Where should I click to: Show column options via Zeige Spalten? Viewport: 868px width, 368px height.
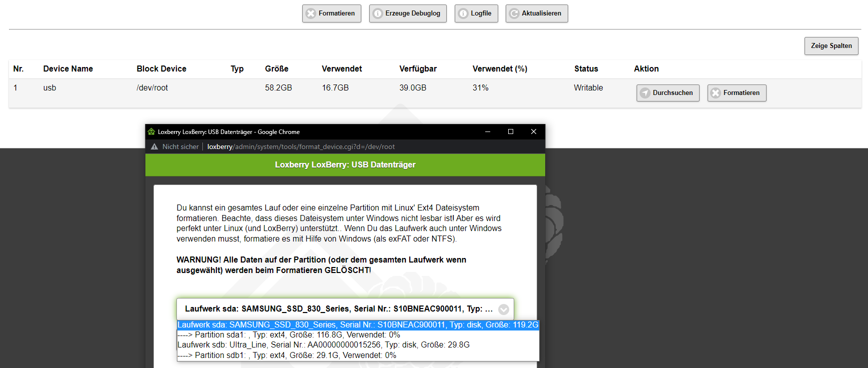click(x=832, y=46)
